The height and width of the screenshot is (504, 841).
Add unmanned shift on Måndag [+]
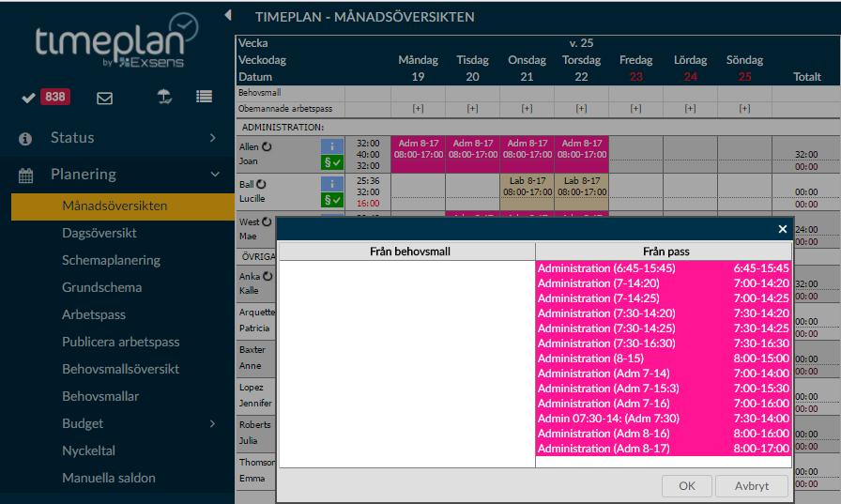click(x=418, y=108)
